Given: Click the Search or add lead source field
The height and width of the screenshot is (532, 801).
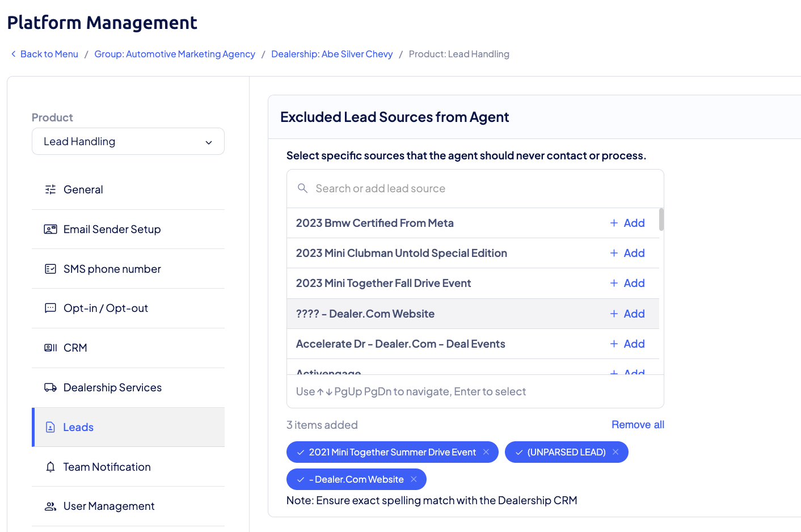Looking at the screenshot, I should click(x=475, y=188).
